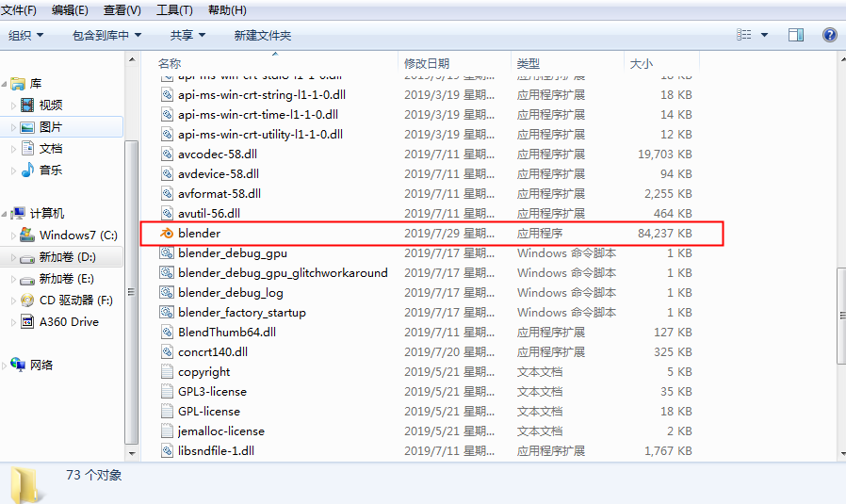The image size is (846, 504).
Task: Click navigation pane scroll down arrow
Action: [132, 453]
